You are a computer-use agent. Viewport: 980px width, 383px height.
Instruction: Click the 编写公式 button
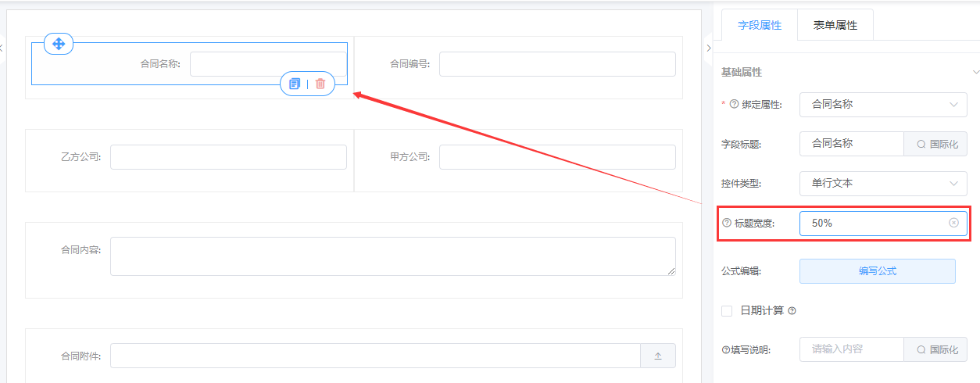click(x=877, y=271)
